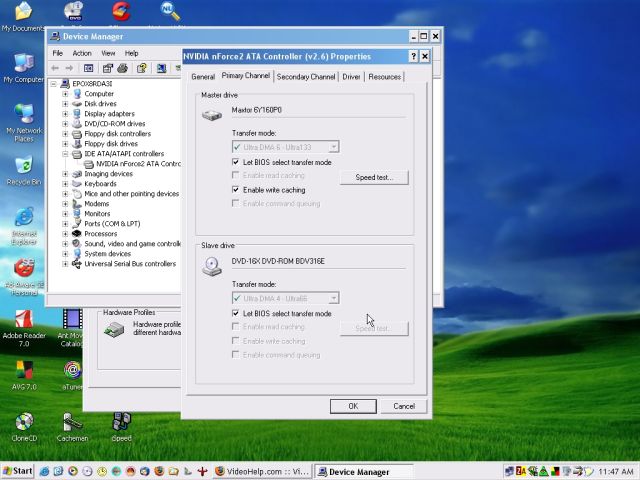This screenshot has width=640, height=480.
Task: Switch to the Driver tab
Action: pyautogui.click(x=351, y=77)
